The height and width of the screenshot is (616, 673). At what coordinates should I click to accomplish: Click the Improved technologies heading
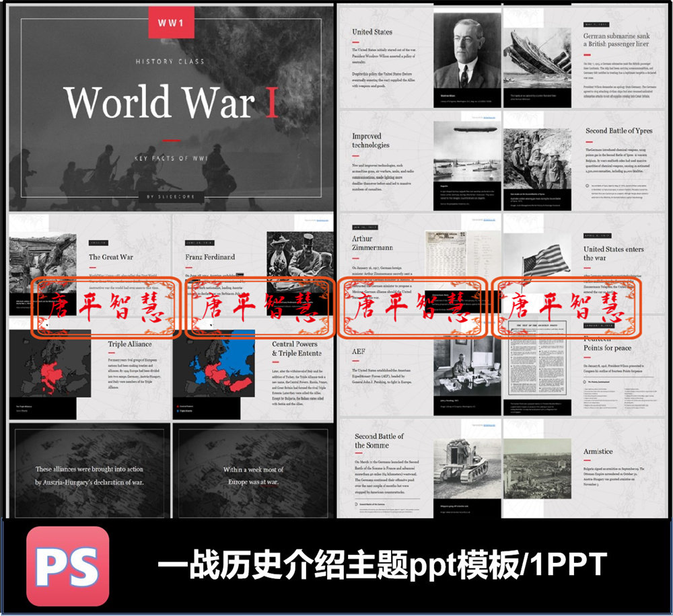pyautogui.click(x=370, y=141)
